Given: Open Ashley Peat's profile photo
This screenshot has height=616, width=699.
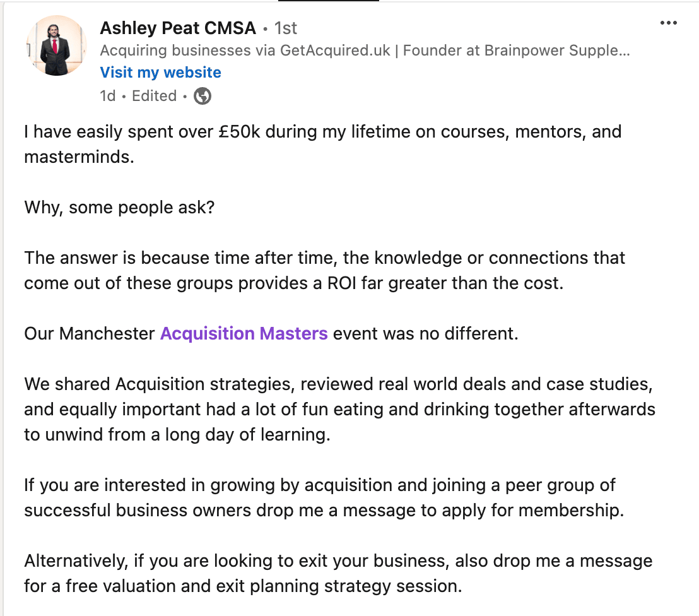Looking at the screenshot, I should [56, 45].
